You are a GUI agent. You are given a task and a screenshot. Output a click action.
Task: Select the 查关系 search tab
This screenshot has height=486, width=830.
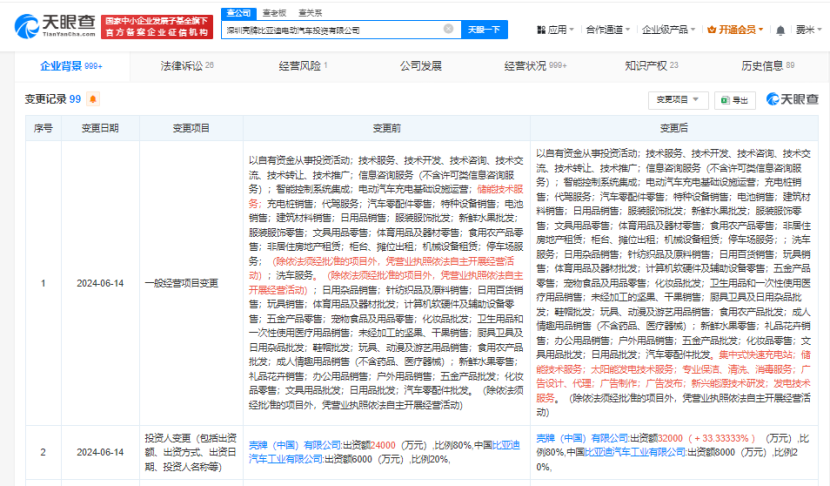310,13
